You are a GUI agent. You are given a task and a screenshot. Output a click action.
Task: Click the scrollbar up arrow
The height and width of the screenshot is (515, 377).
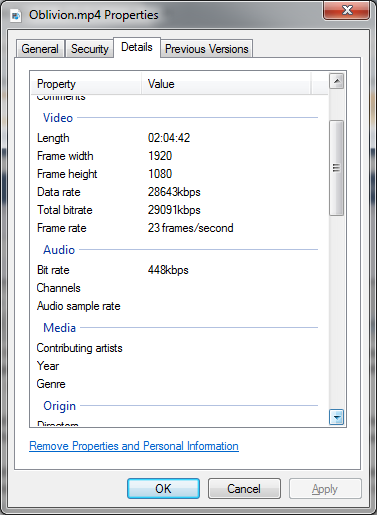click(337, 81)
